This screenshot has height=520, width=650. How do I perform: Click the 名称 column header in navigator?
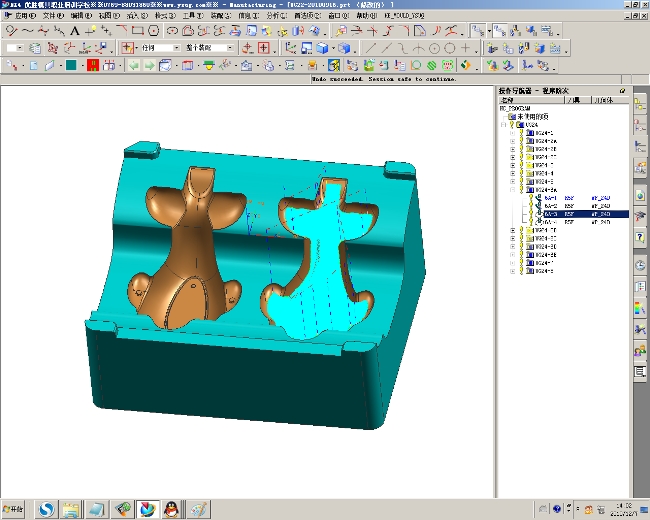point(508,100)
